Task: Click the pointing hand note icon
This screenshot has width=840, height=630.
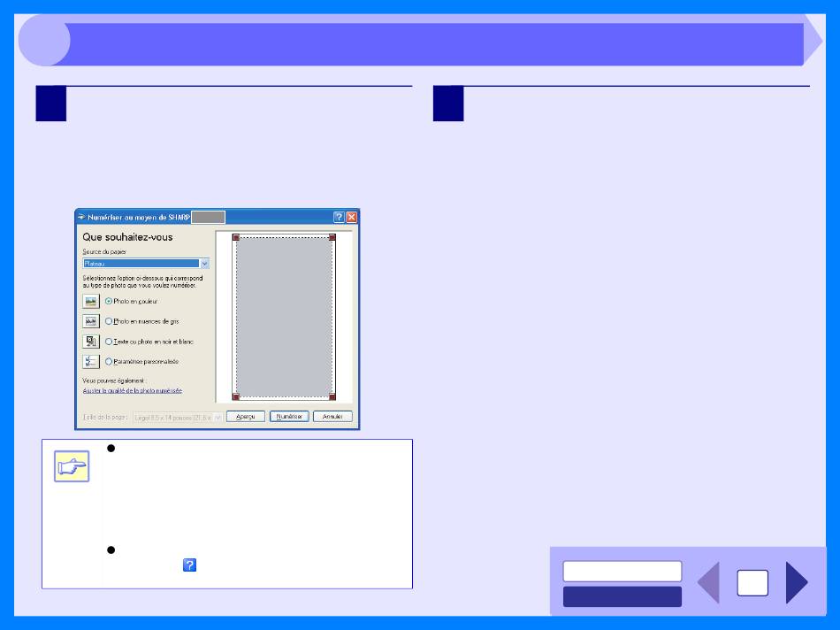Action: (72, 466)
